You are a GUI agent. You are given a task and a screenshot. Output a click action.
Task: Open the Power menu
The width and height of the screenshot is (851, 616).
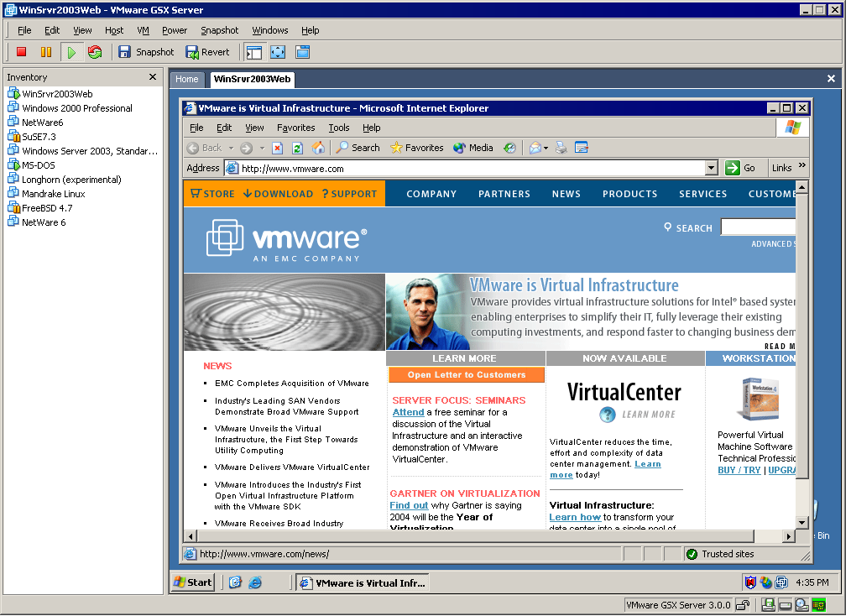175,30
